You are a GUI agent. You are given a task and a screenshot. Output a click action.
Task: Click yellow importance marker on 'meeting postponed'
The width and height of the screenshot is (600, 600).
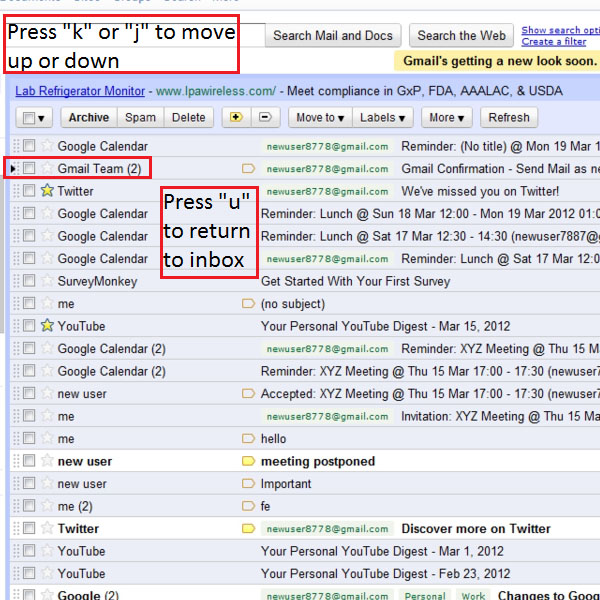248,461
